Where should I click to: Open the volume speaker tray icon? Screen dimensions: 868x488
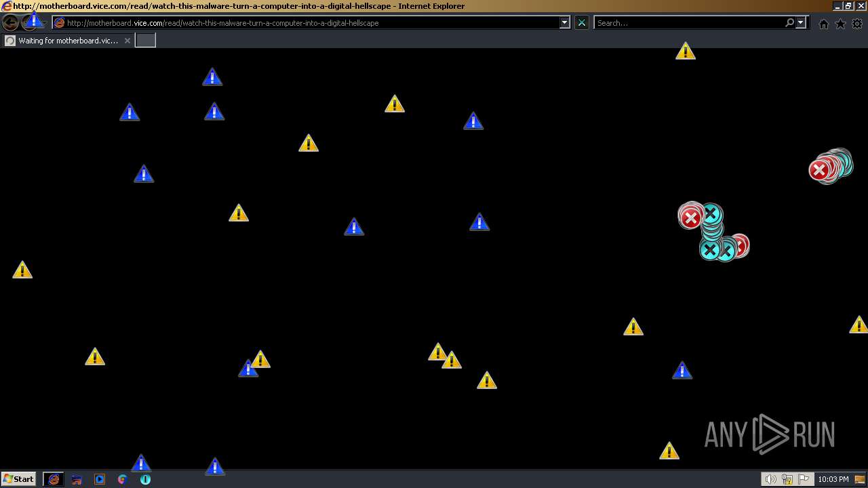point(770,479)
